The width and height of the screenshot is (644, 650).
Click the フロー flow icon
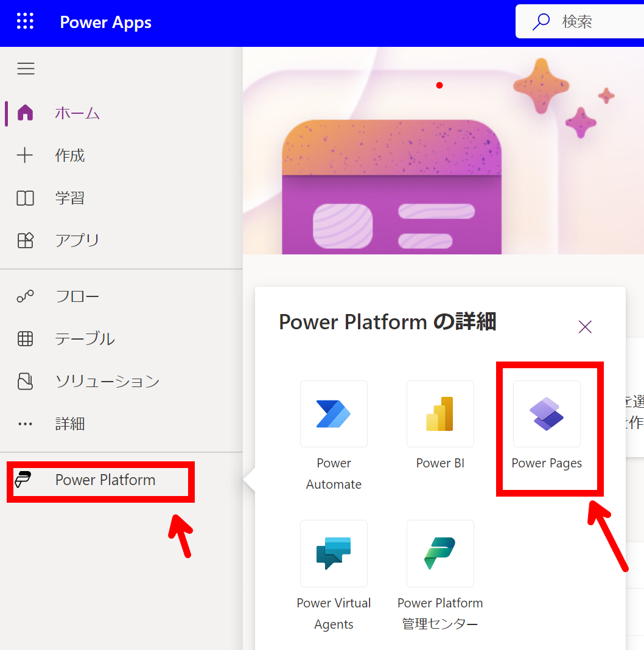(x=26, y=296)
